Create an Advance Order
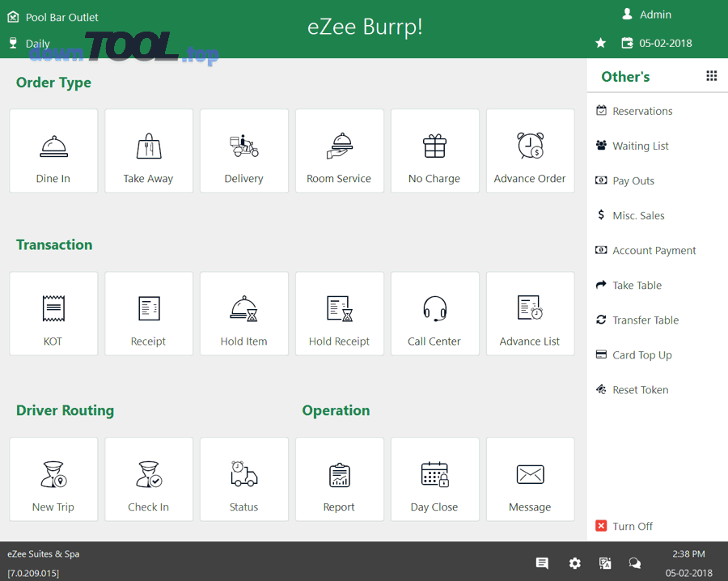This screenshot has width=728, height=581. point(530,151)
